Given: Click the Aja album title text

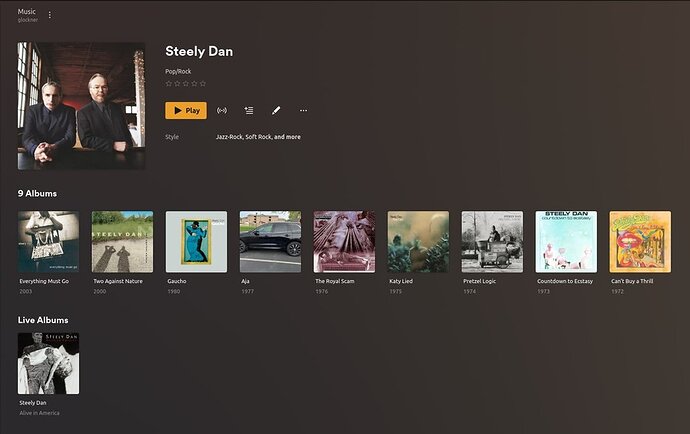Looking at the screenshot, I should (245, 281).
